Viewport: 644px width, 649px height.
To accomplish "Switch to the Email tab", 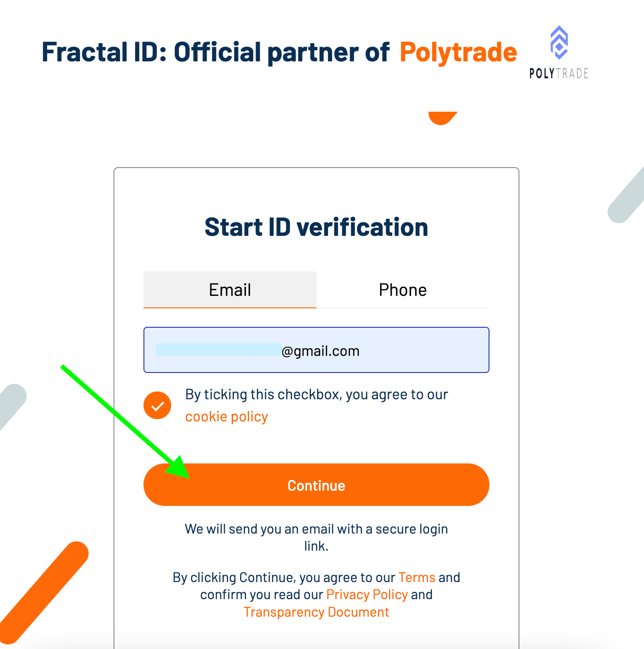I will tap(230, 290).
